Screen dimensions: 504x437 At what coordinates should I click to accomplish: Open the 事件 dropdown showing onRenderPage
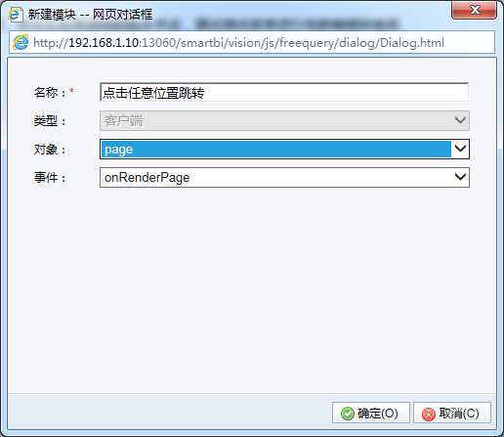[284, 177]
